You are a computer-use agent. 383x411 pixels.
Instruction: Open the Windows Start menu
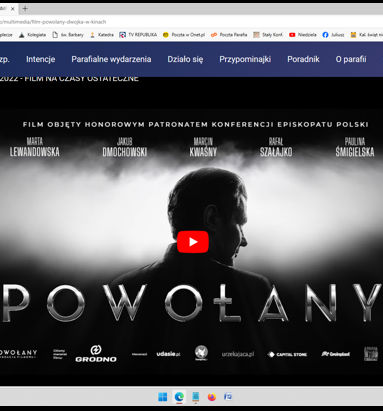coord(163,397)
